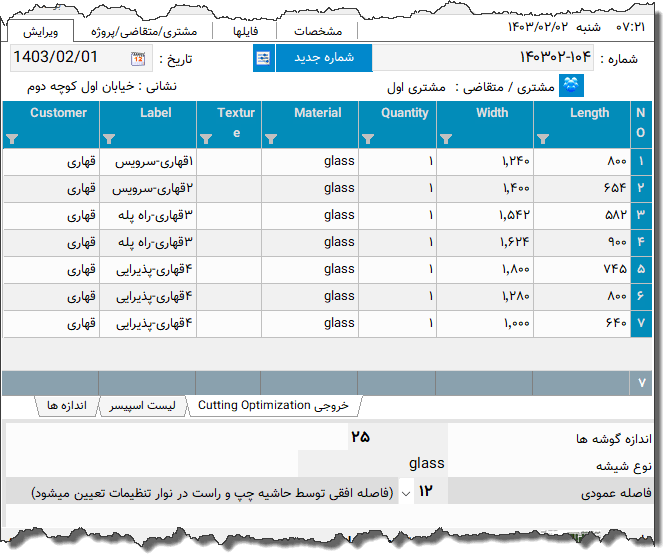Expand the فاصله عمودی dropdown arrow
Image resolution: width=663 pixels, height=554 pixels.
pos(405,492)
